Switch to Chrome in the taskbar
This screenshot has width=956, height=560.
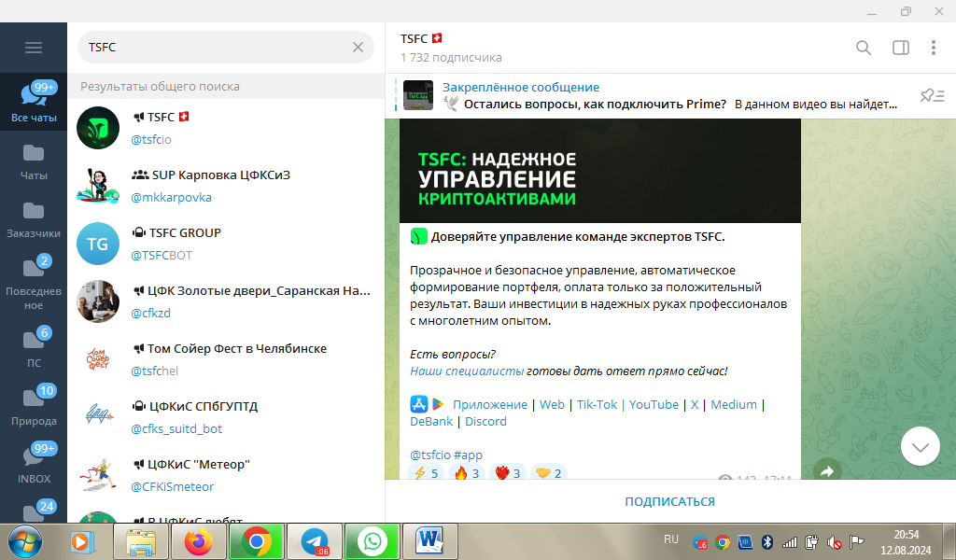coord(256,541)
